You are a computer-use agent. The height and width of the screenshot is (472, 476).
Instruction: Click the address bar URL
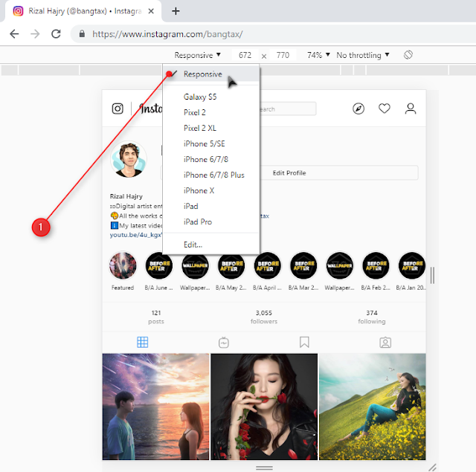point(167,34)
